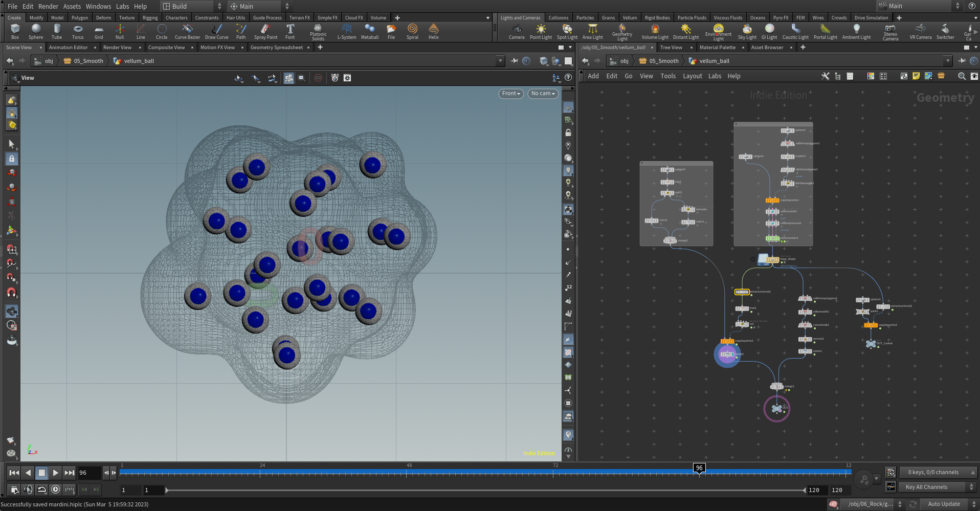The height and width of the screenshot is (511, 980).
Task: Click the Environment Light shelf icon
Action: (718, 31)
